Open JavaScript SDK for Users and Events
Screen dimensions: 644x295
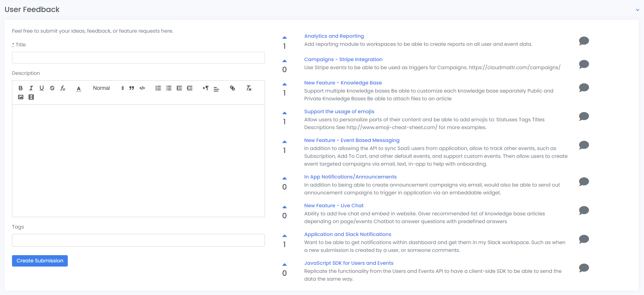(349, 263)
